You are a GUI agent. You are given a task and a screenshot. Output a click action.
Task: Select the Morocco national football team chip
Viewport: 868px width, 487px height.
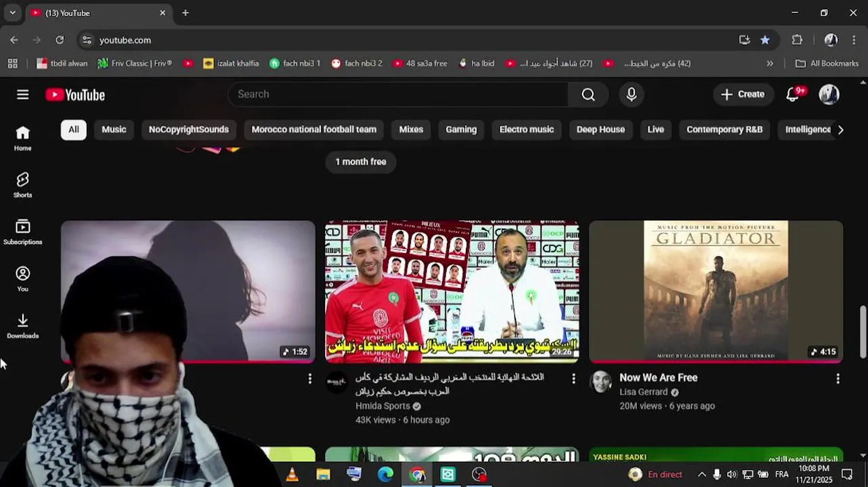314,129
